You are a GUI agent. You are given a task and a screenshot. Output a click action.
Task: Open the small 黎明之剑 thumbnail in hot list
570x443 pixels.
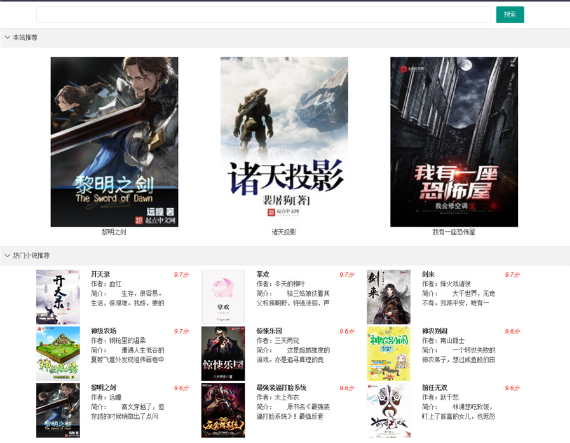[58, 410]
